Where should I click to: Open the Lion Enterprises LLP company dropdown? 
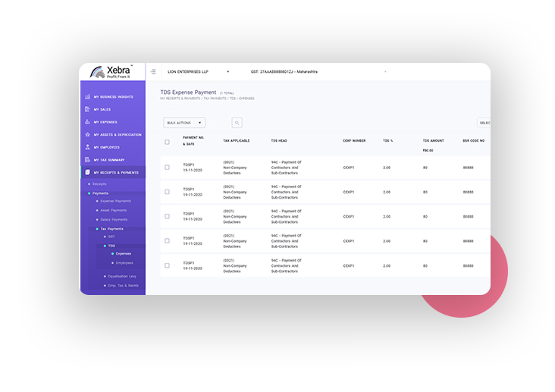click(198, 72)
